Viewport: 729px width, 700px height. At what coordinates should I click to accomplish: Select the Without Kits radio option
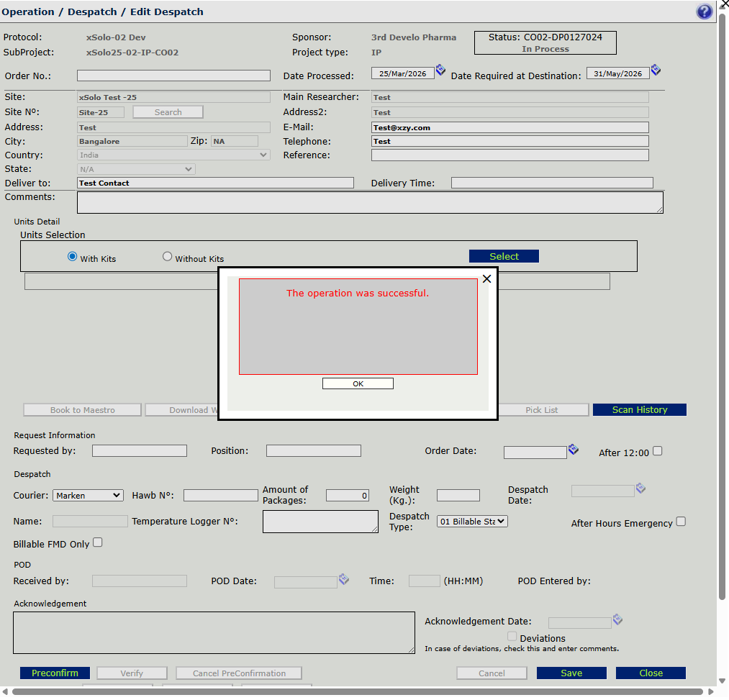(168, 257)
